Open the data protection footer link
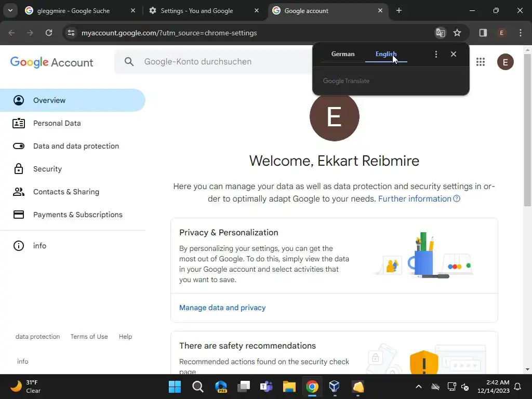The height and width of the screenshot is (399, 532). [x=37, y=337]
